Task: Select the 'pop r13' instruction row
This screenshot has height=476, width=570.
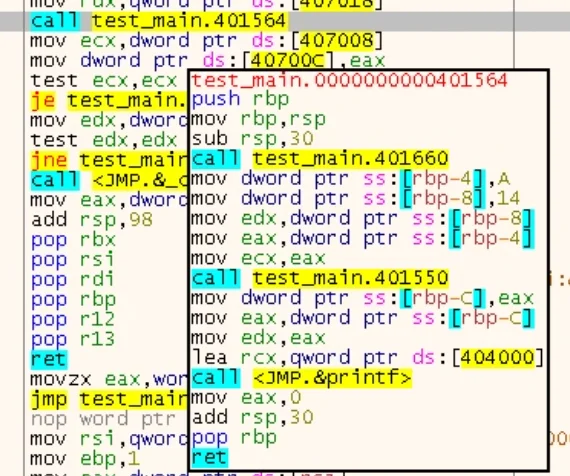Action: click(72, 339)
